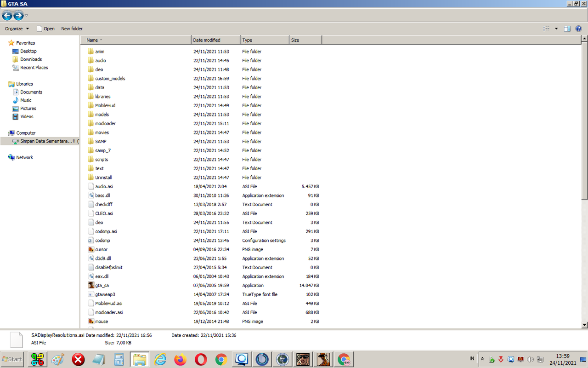Select Network in the navigation pane
Viewport: 588px width, 368px height.
point(24,157)
